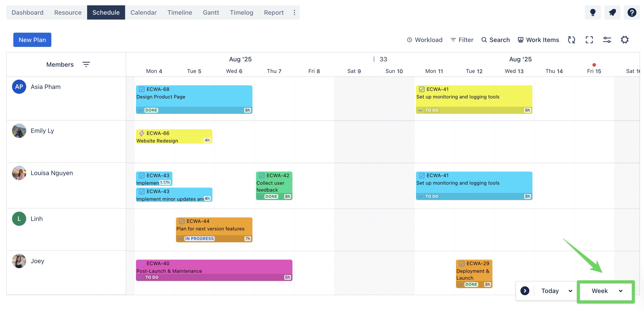This screenshot has height=313, width=644.
Task: Click the rocket announcements icon
Action: click(612, 12)
